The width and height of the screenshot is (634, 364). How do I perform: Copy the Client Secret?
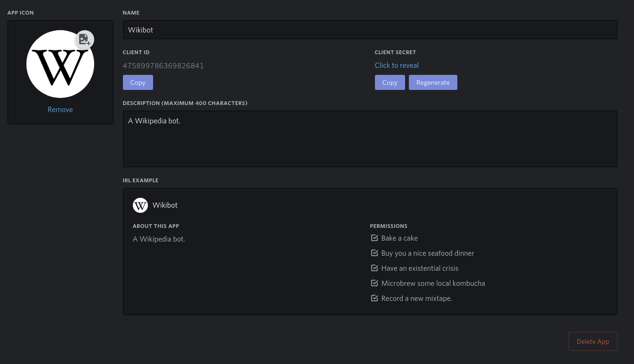click(390, 82)
